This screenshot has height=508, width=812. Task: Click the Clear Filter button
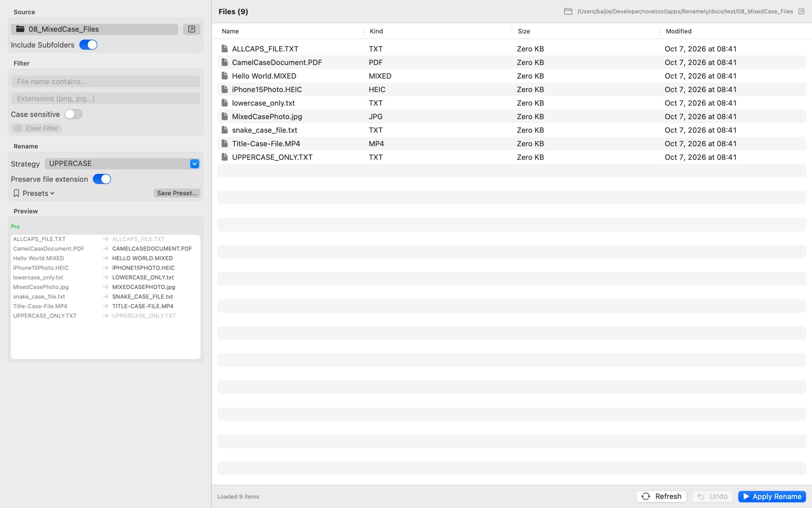[x=37, y=128]
